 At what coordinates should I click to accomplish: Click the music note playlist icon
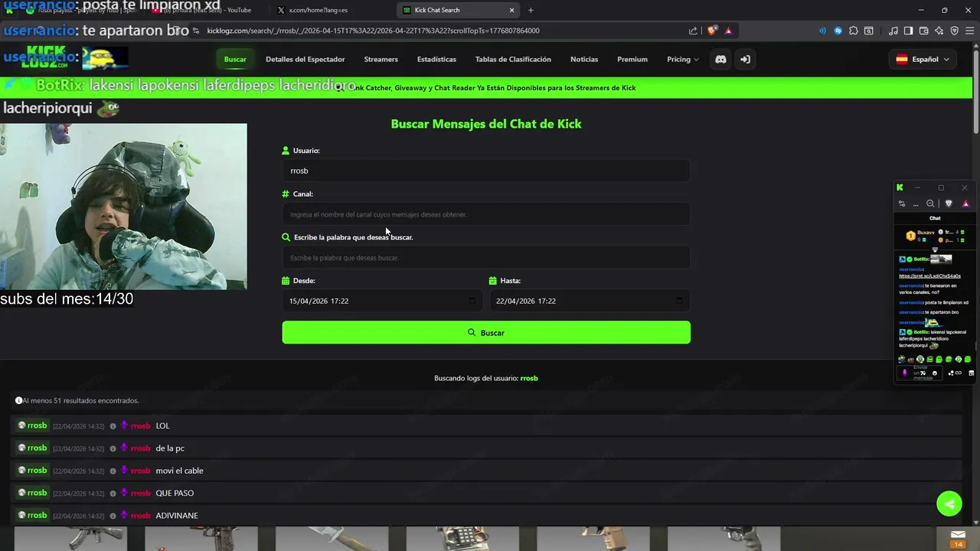point(893,31)
